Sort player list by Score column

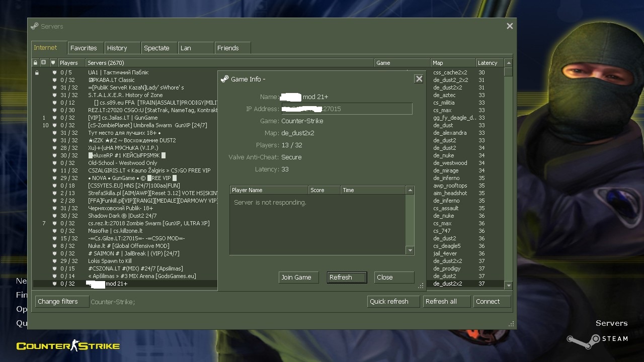pos(324,190)
